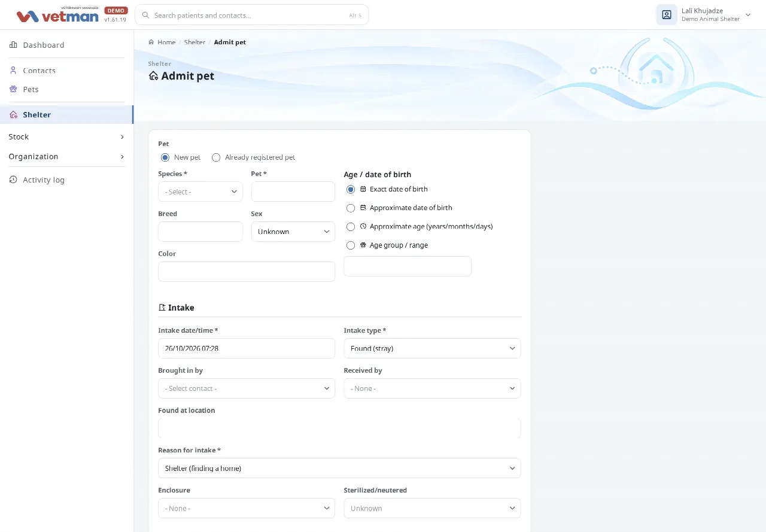
Task: Click the Activity log clock icon
Action: 13,180
